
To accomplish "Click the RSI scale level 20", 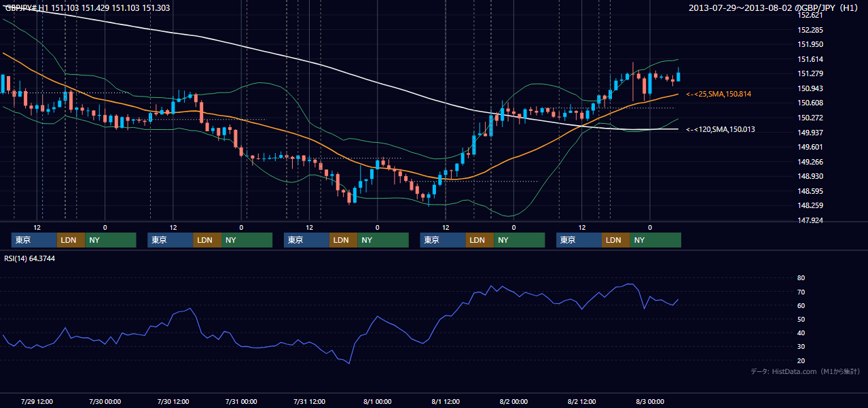I will click(801, 361).
